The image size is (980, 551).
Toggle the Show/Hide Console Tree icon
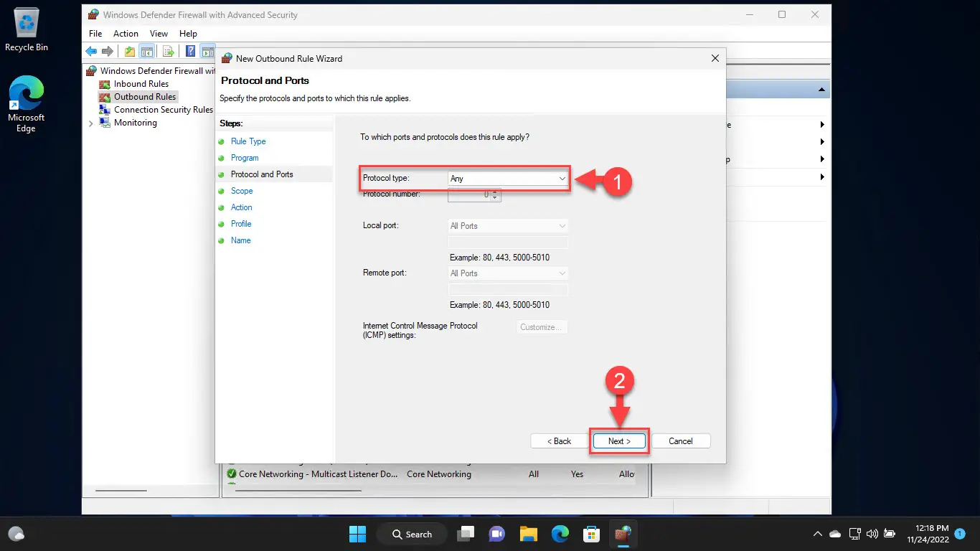(146, 51)
